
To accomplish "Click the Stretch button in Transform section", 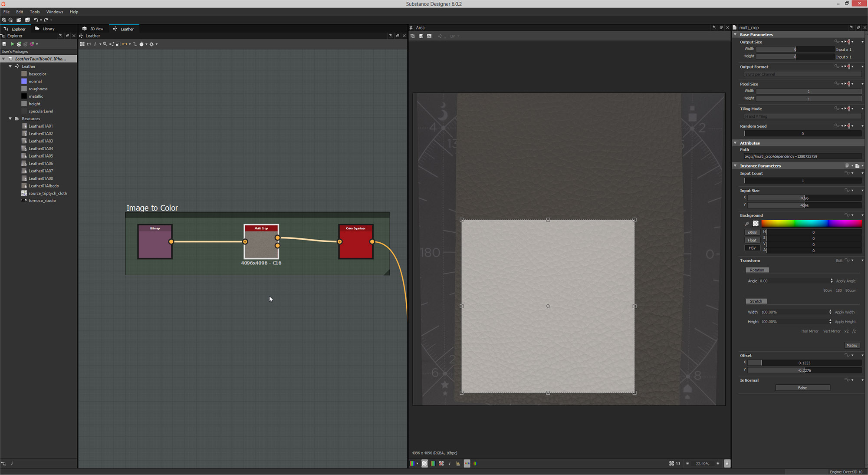I will (756, 301).
